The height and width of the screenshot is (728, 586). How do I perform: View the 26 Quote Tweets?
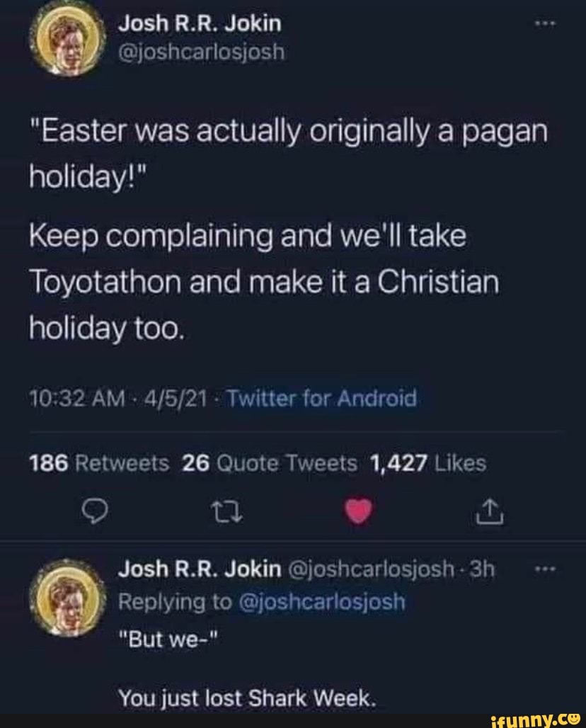[270, 464]
